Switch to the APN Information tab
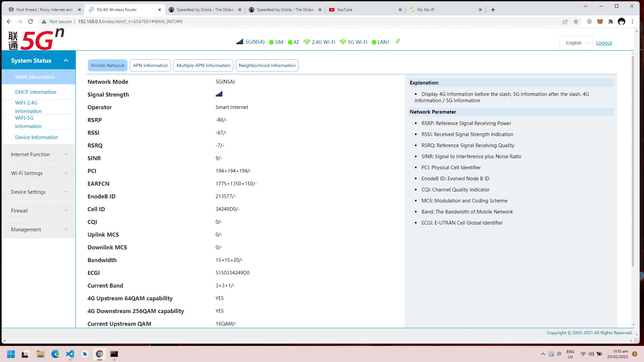The image size is (644, 362). [151, 65]
